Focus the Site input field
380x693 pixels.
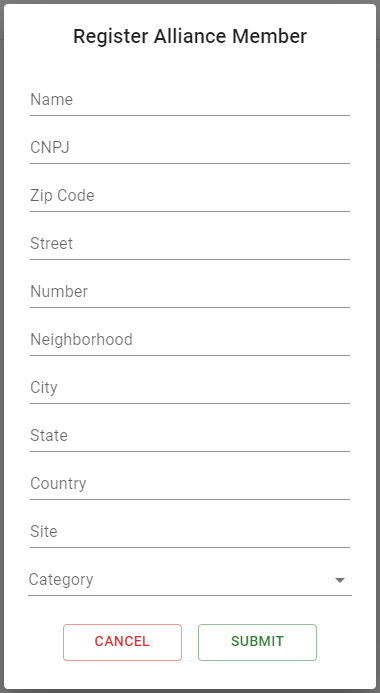tap(190, 532)
